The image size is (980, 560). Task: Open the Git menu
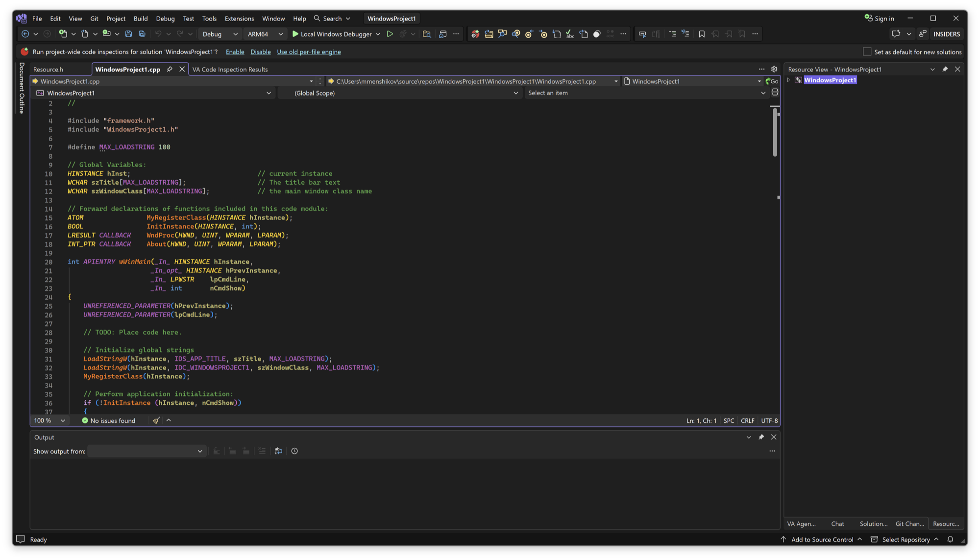coord(94,19)
